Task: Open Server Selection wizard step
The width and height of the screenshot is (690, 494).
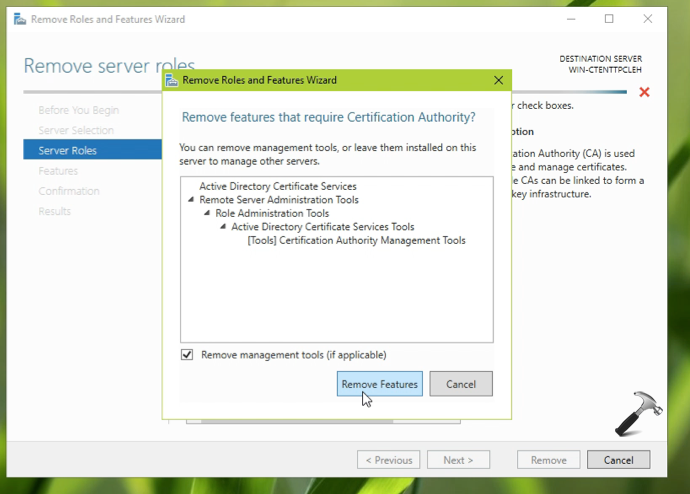Action: pos(76,130)
